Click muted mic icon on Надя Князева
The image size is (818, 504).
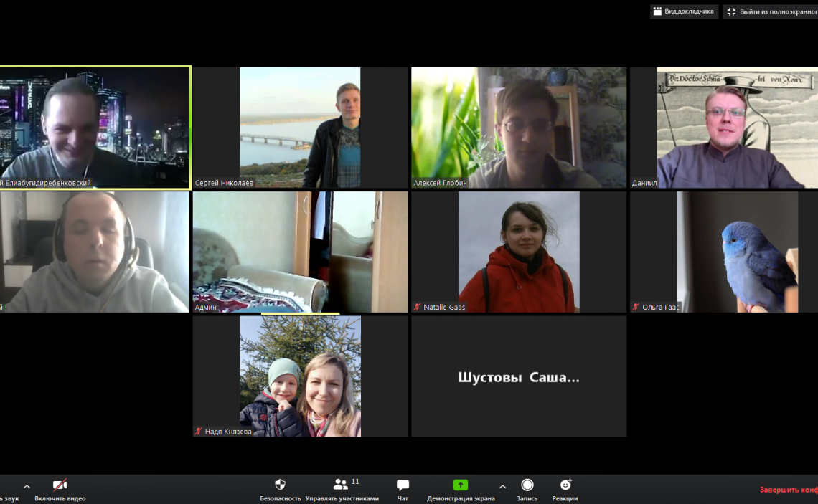199,432
